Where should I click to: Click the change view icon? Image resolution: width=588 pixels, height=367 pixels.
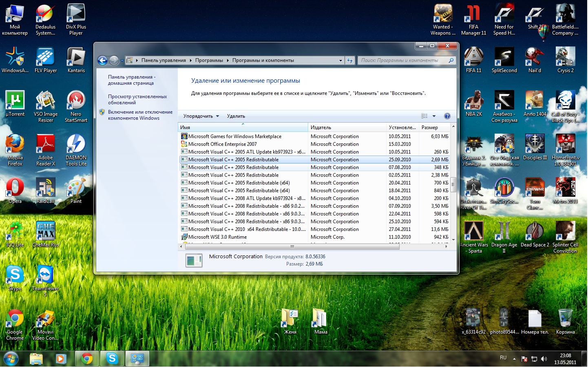424,116
